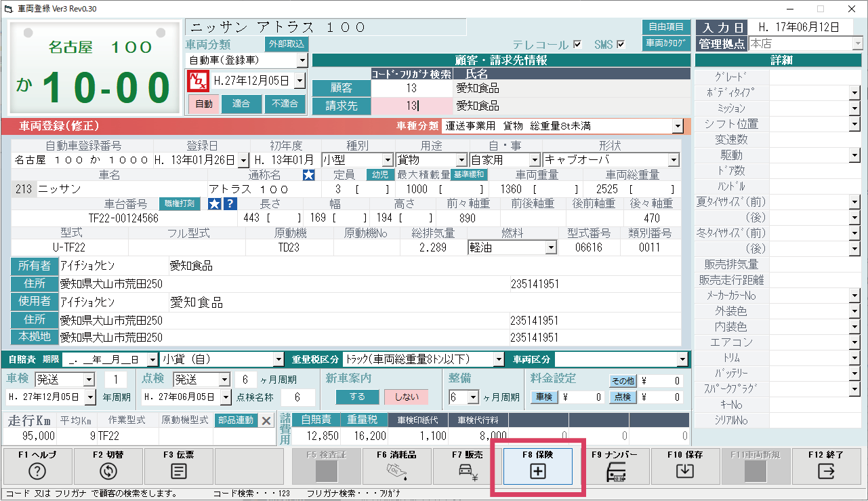
Task: Open F8 保険 insurance function
Action: [538, 466]
